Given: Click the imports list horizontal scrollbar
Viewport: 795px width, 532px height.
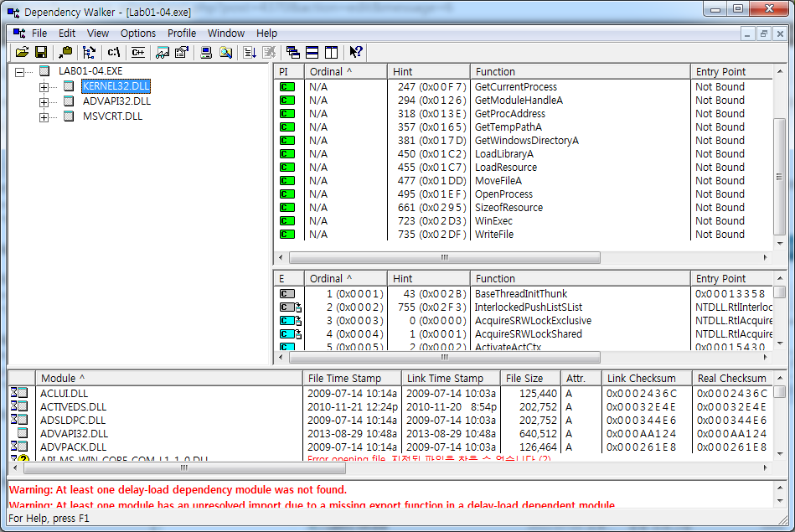Looking at the screenshot, I should coord(444,257).
